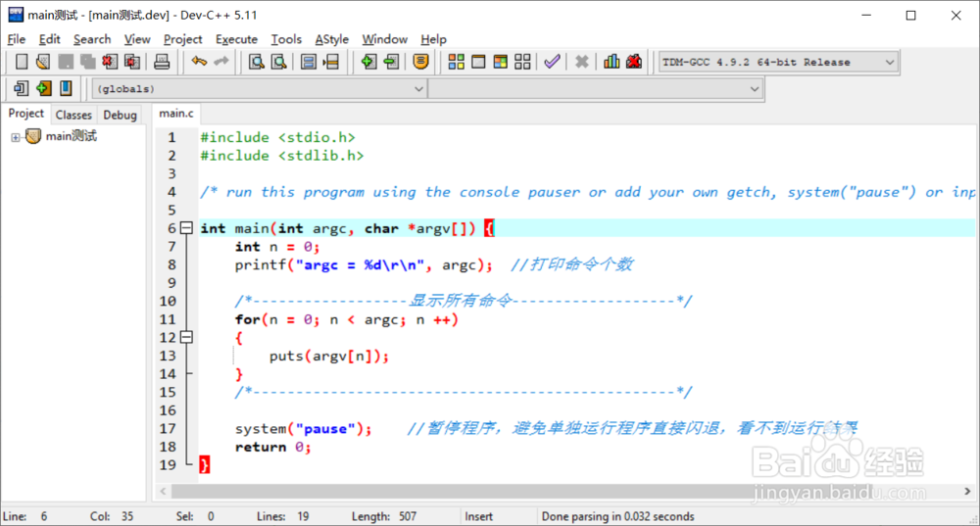The height and width of the screenshot is (526, 980).
Task: Click '#include <stdio.h>' on line 1
Action: [x=277, y=137]
